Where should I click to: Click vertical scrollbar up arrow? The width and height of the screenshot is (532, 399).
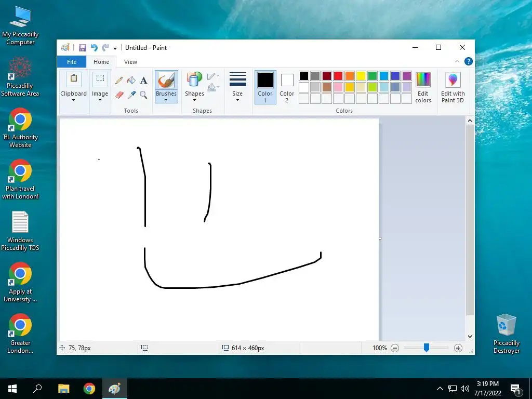[x=470, y=121]
